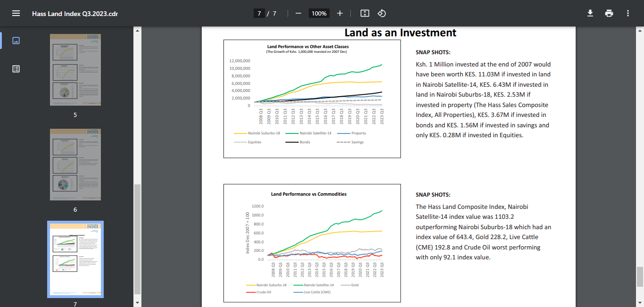Zoom in with the plus icon

340,13
